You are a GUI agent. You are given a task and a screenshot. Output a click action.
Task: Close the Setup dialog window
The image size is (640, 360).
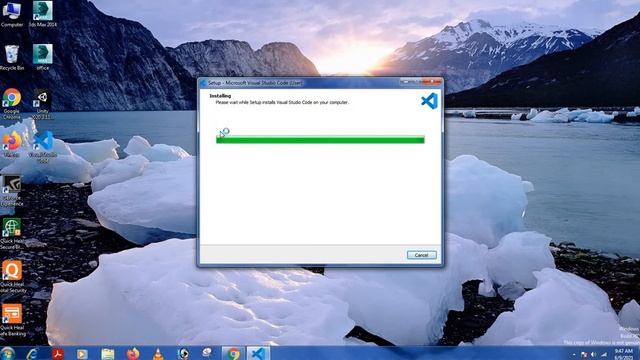(x=432, y=82)
